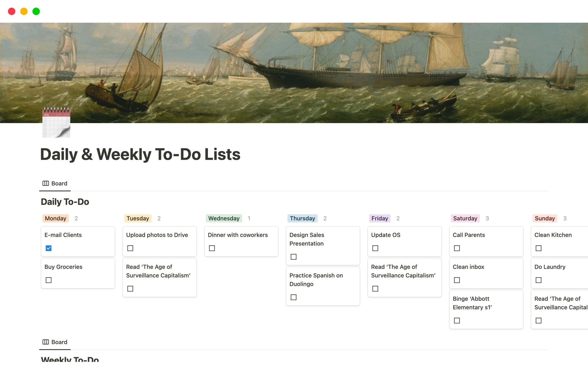Click the Monday column header icon

pyautogui.click(x=55, y=218)
